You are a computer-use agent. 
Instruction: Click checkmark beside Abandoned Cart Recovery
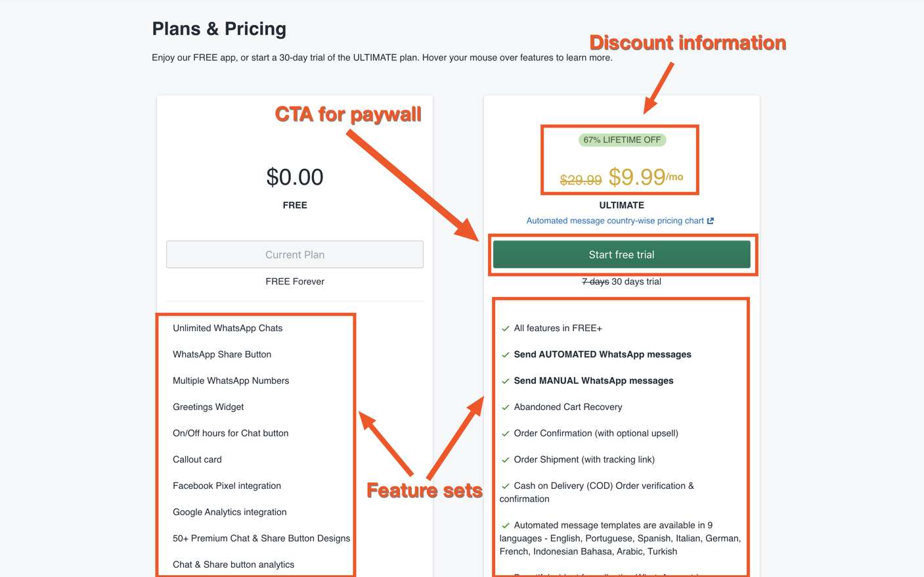(505, 407)
